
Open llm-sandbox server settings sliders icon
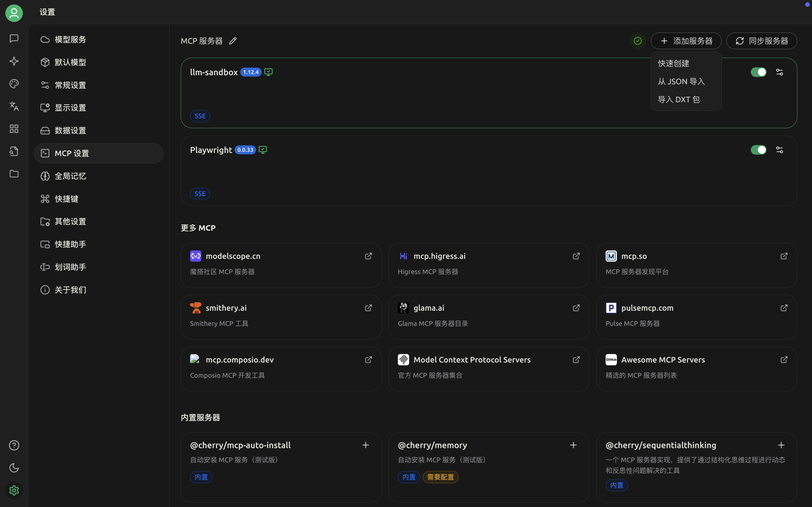click(x=780, y=72)
